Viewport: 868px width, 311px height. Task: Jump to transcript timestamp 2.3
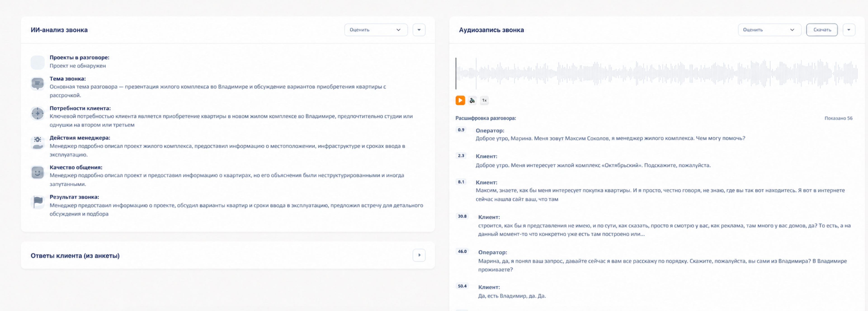(x=461, y=156)
